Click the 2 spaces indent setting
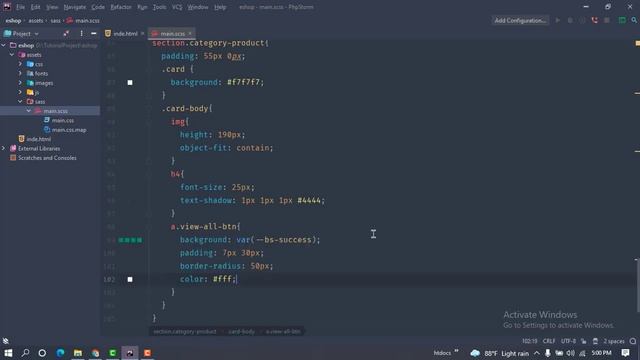The image size is (640, 360). click(613, 341)
